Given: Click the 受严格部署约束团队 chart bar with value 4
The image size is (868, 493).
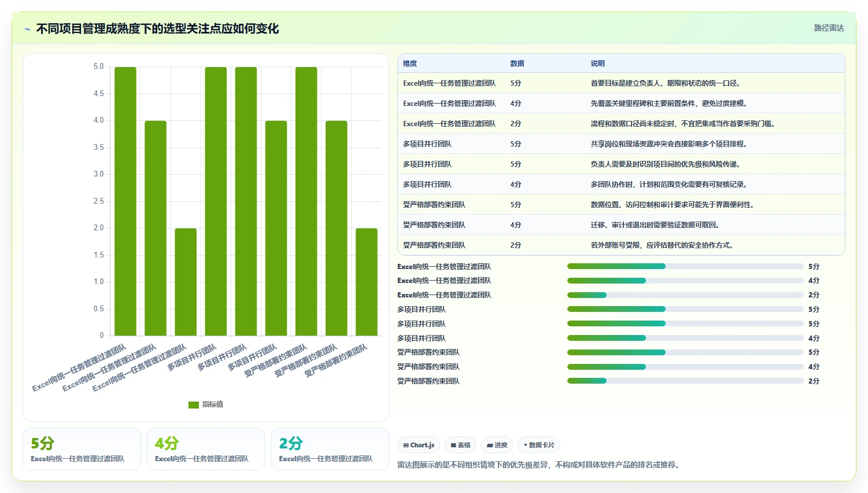Looking at the screenshot, I should click(x=337, y=228).
